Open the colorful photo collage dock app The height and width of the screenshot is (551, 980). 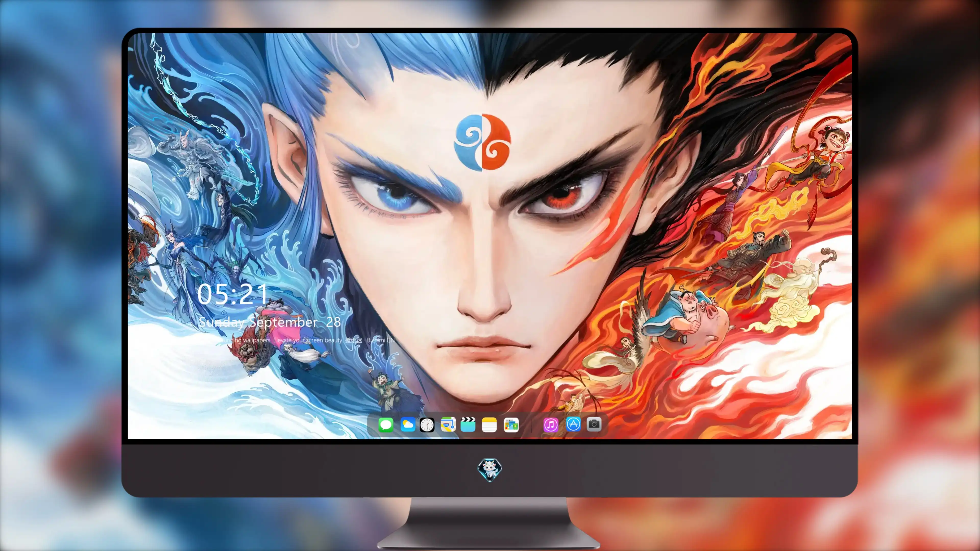pyautogui.click(x=511, y=425)
